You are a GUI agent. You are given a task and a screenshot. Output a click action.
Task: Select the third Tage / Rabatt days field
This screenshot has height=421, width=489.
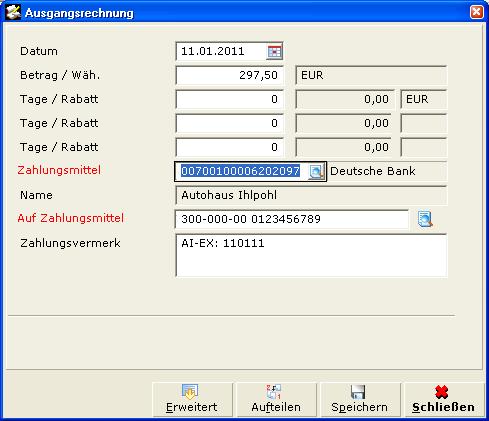[x=229, y=147]
